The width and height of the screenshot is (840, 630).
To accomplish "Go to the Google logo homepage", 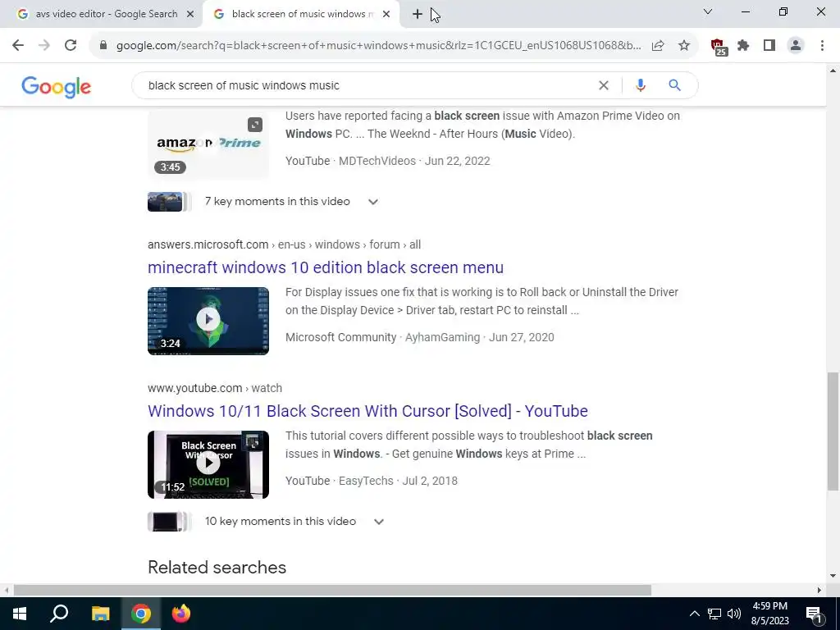I will point(57,87).
